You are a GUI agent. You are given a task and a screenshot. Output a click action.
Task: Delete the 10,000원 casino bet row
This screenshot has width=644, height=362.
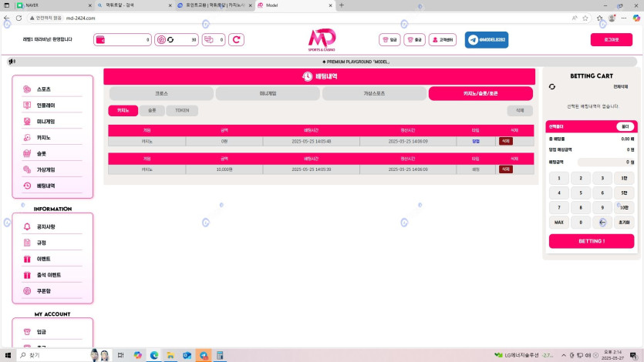[506, 169]
